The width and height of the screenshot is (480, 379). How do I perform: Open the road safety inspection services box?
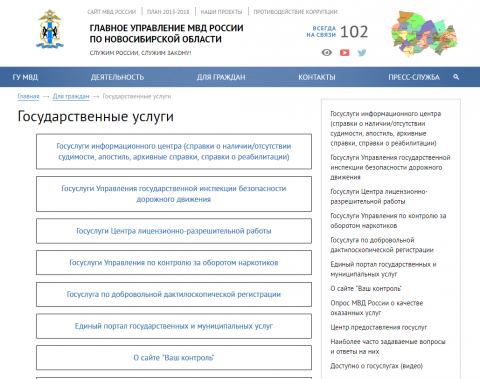point(174,194)
